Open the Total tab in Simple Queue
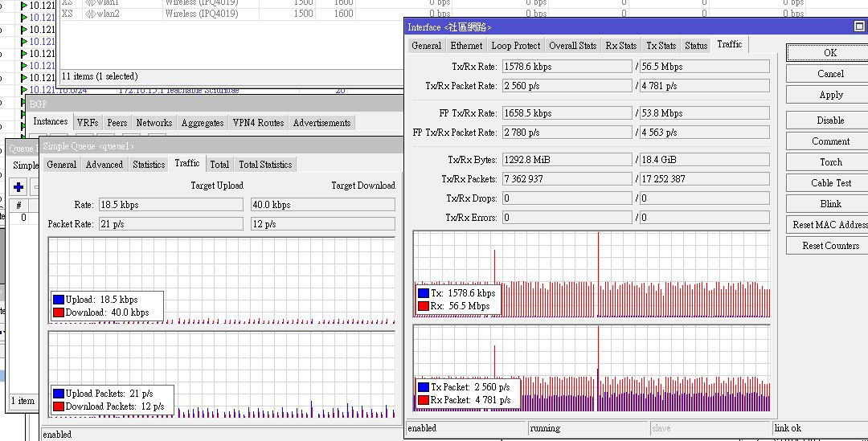 point(219,165)
